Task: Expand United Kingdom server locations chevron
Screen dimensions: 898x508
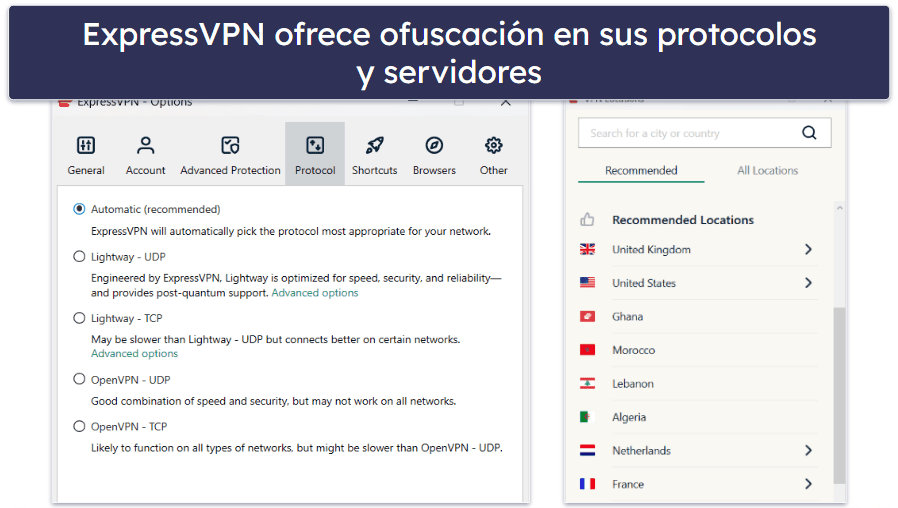Action: (808, 249)
